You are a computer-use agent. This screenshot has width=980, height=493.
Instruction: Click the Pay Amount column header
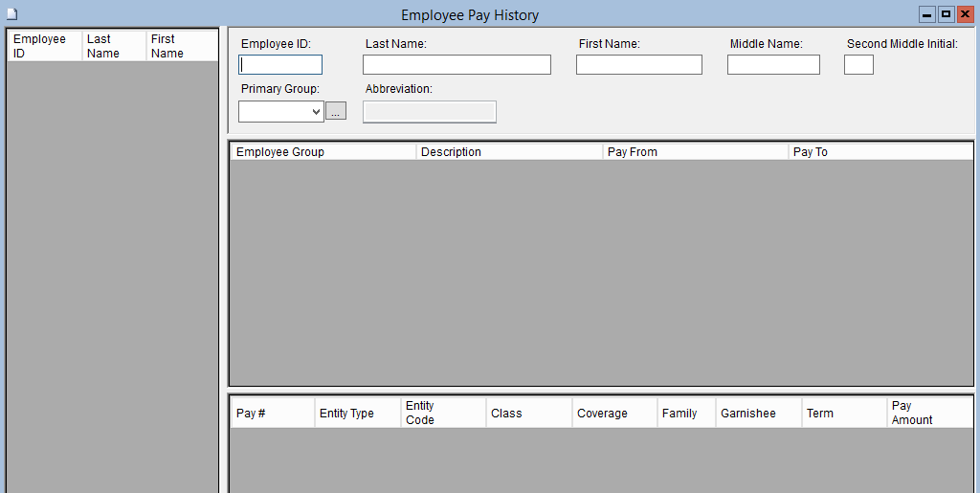coord(928,414)
